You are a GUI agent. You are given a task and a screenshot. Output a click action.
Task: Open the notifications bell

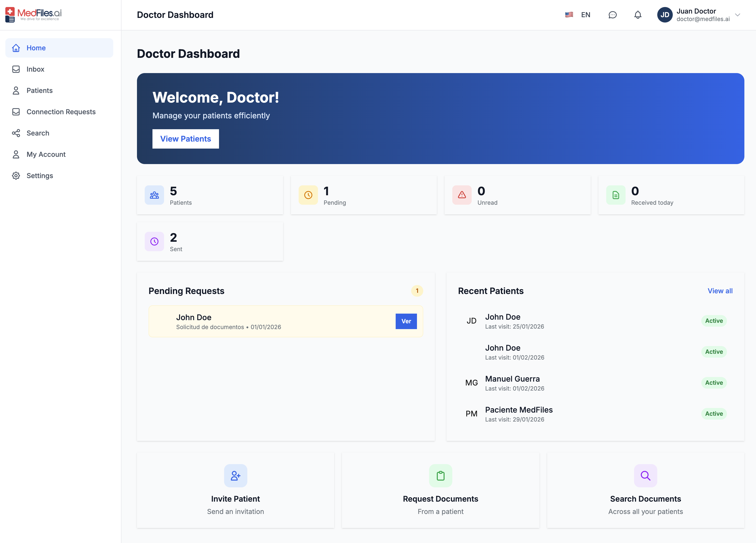(637, 15)
